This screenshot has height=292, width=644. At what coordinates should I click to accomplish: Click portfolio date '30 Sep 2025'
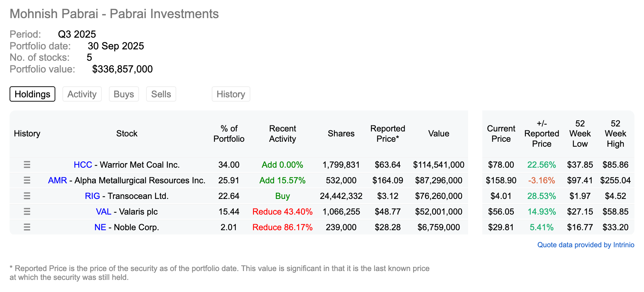[x=116, y=46]
